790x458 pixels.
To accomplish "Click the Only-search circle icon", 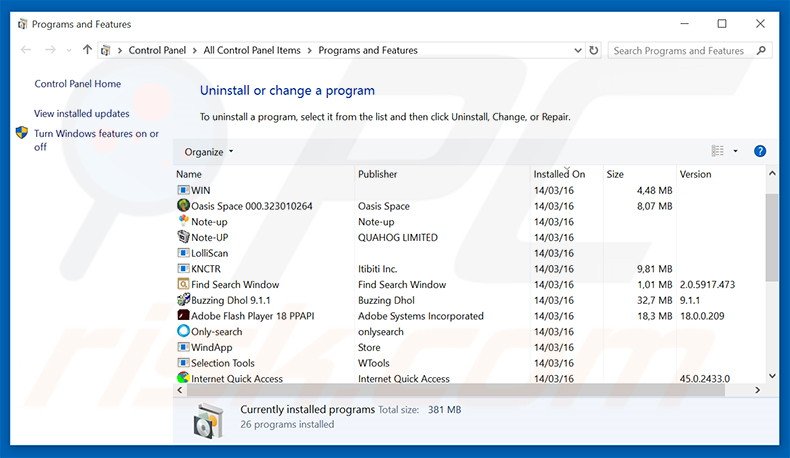I will point(183,331).
